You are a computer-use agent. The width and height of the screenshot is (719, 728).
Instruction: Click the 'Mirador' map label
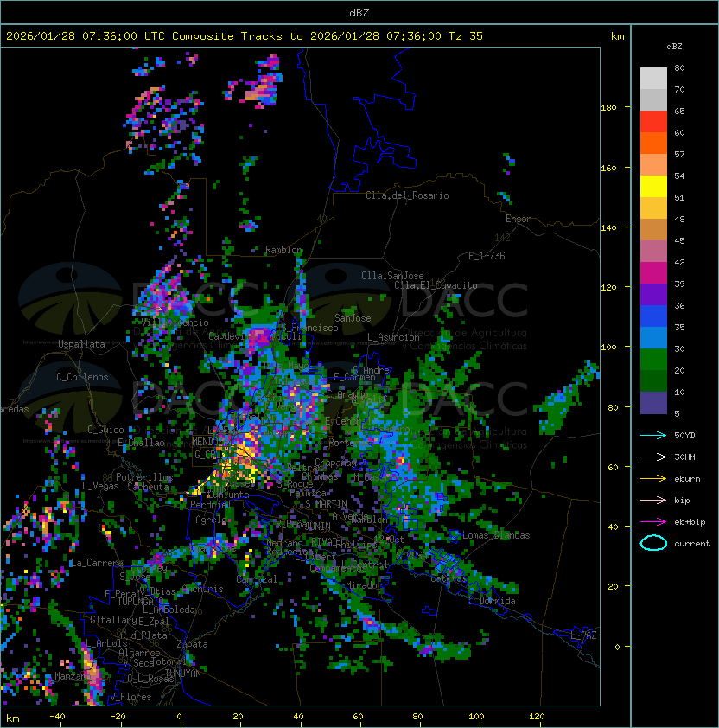365,585
